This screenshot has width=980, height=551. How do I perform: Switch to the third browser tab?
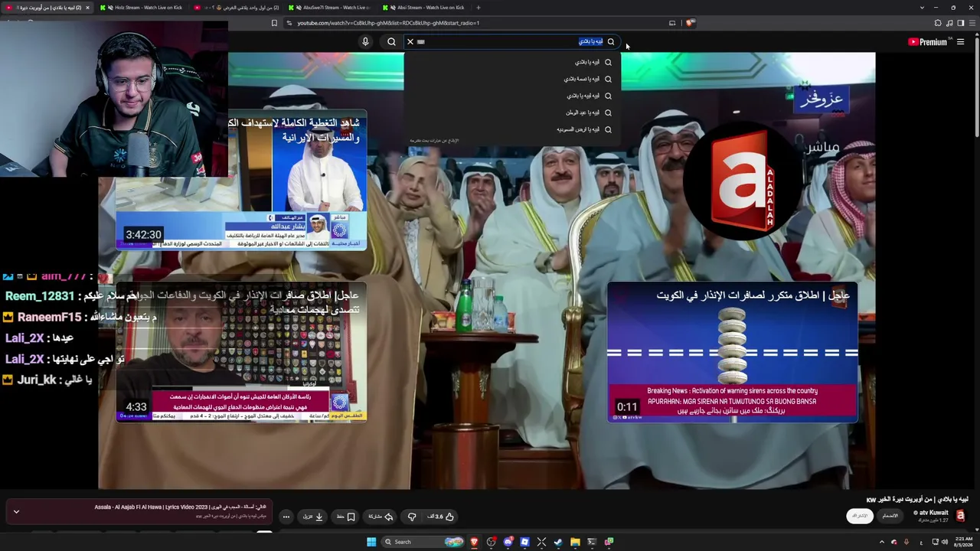tap(236, 8)
